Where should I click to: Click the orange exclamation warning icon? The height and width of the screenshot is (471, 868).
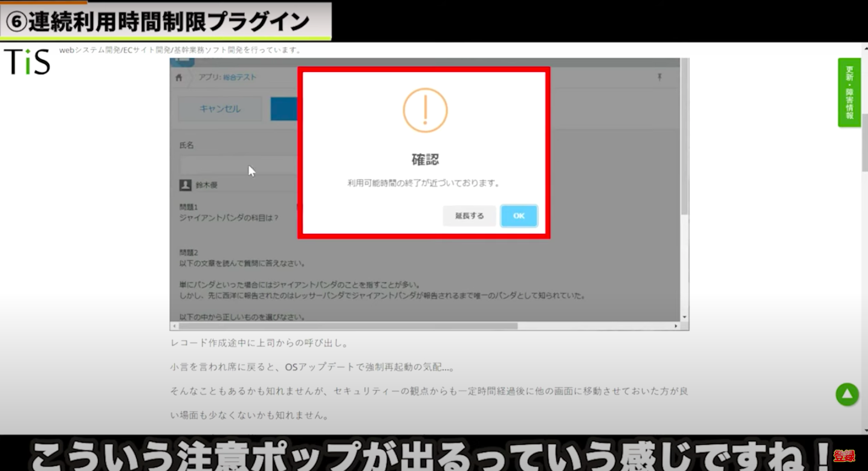(x=425, y=111)
